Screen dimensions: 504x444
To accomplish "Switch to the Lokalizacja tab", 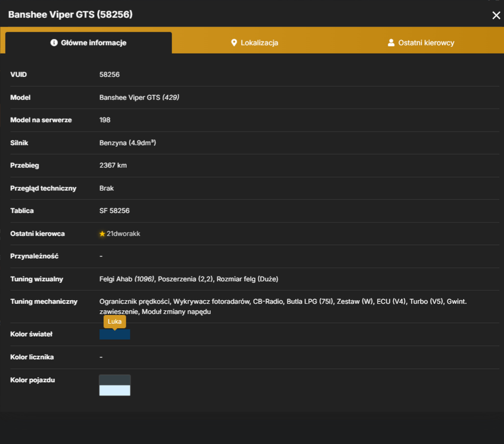I will [x=255, y=43].
